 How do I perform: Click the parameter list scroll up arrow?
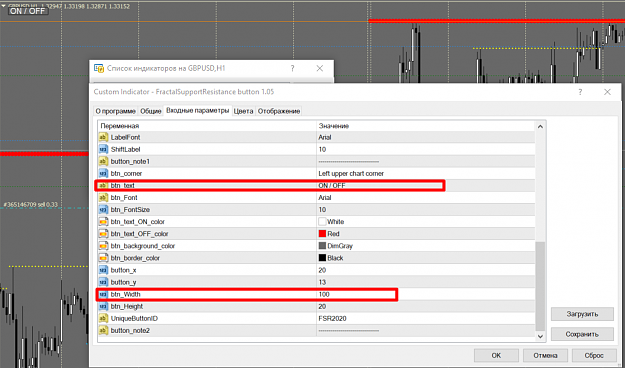click(x=540, y=127)
